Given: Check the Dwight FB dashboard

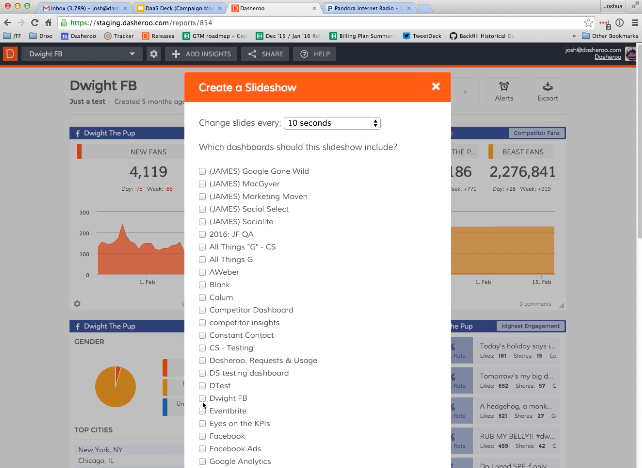Looking at the screenshot, I should coord(202,398).
